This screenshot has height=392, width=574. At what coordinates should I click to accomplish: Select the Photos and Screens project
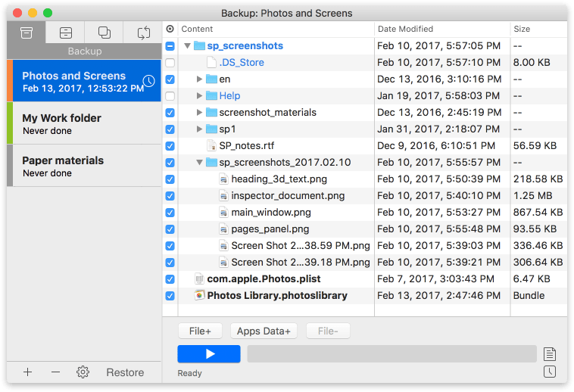tap(84, 81)
